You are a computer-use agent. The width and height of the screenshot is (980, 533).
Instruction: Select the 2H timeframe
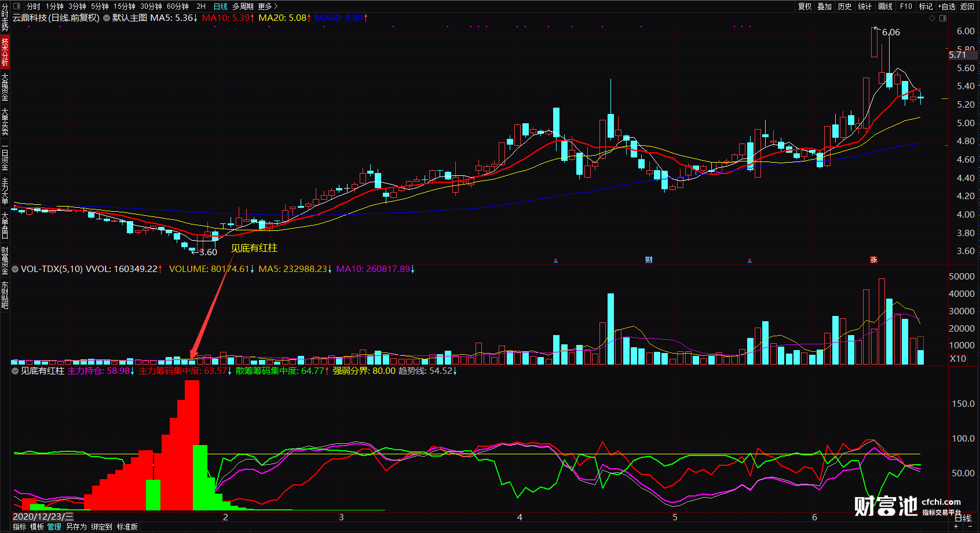click(201, 6)
